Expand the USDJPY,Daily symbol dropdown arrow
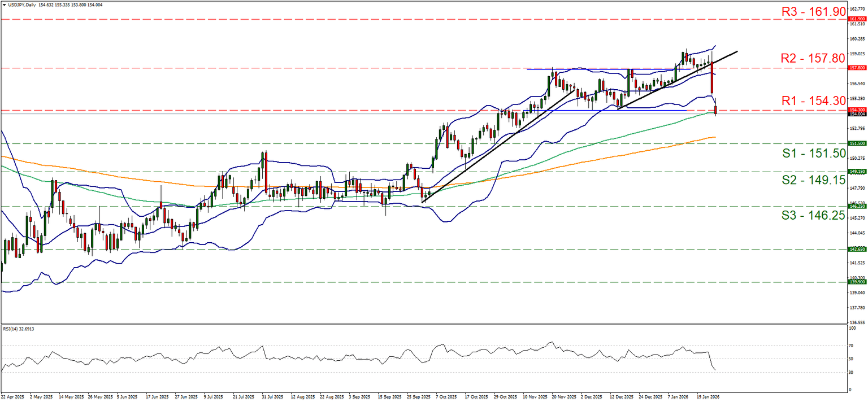Image resolution: width=868 pixels, height=402 pixels. [x=5, y=5]
